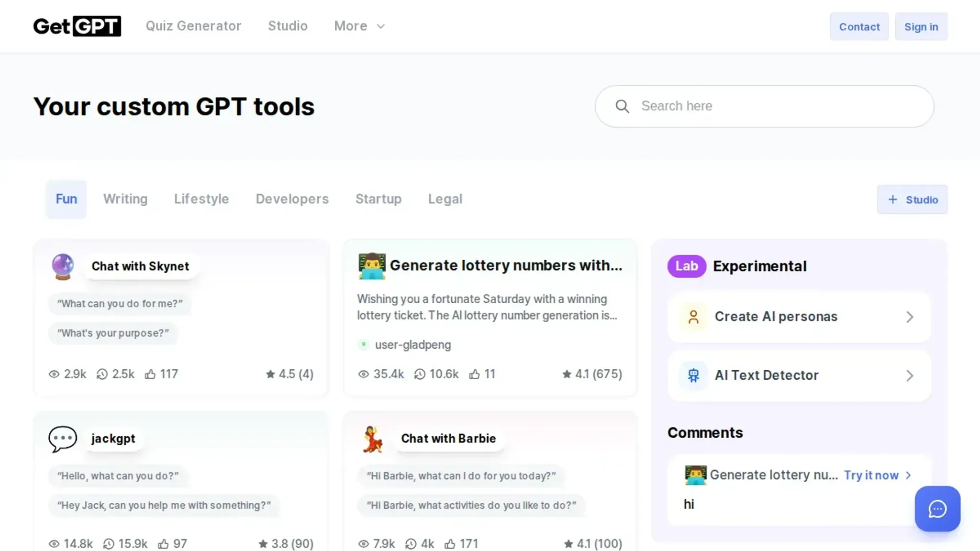Select the "What's your purpose?" prompt
The width and height of the screenshot is (980, 551).
(x=113, y=333)
